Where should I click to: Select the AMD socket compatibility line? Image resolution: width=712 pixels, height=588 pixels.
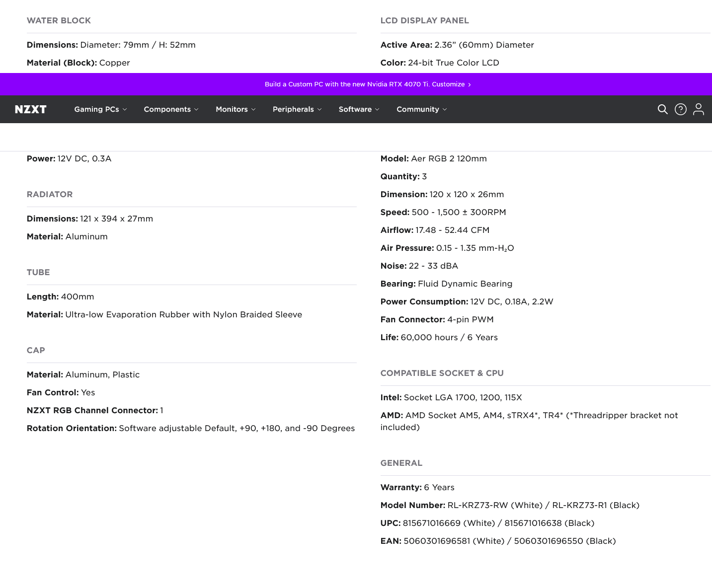coord(529,422)
